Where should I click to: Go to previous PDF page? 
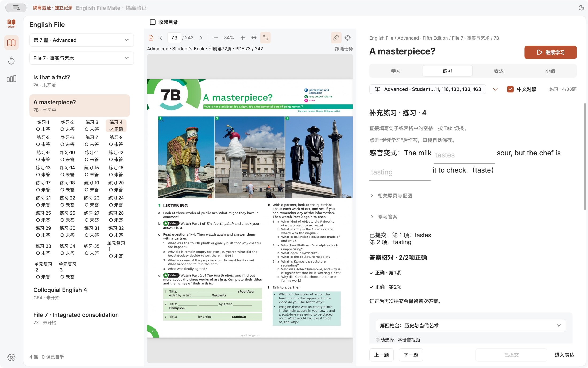(x=161, y=38)
